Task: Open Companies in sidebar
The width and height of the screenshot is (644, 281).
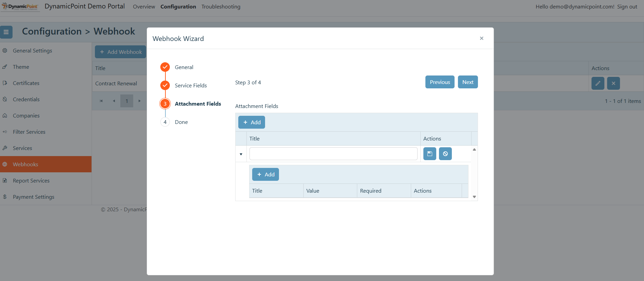Action: pos(46,115)
